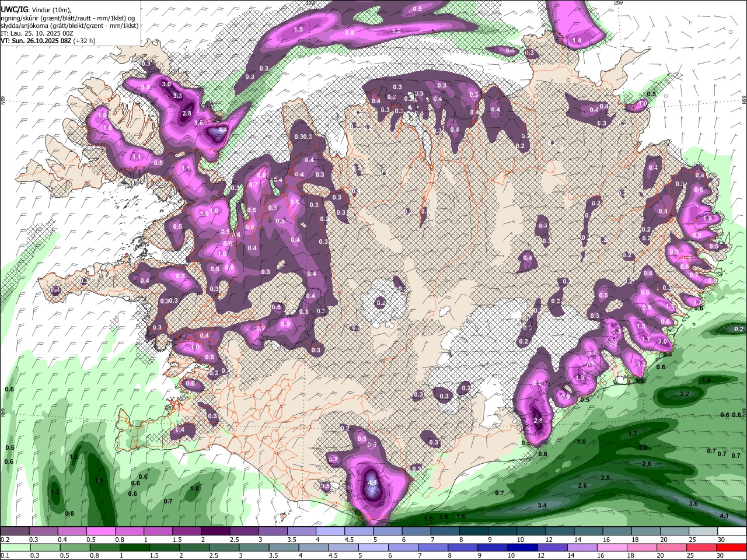This screenshot has width=747, height=560.
Task: Select the pale green 0.1–0.3 rain legend swatch
Action: [15, 548]
